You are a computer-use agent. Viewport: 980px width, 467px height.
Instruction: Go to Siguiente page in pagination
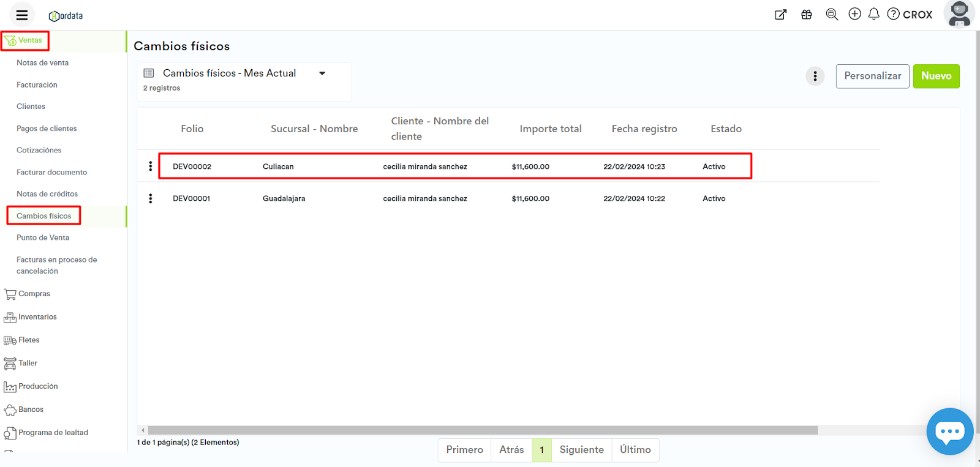coord(581,450)
